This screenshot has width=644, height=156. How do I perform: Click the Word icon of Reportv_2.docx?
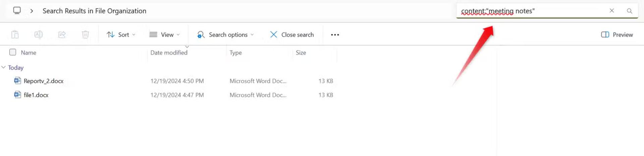[x=17, y=81]
